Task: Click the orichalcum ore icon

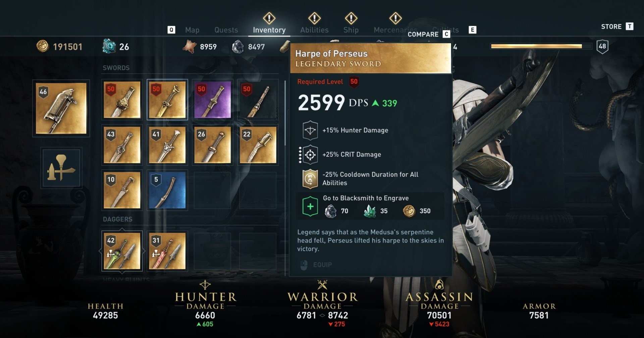Action: (109, 46)
